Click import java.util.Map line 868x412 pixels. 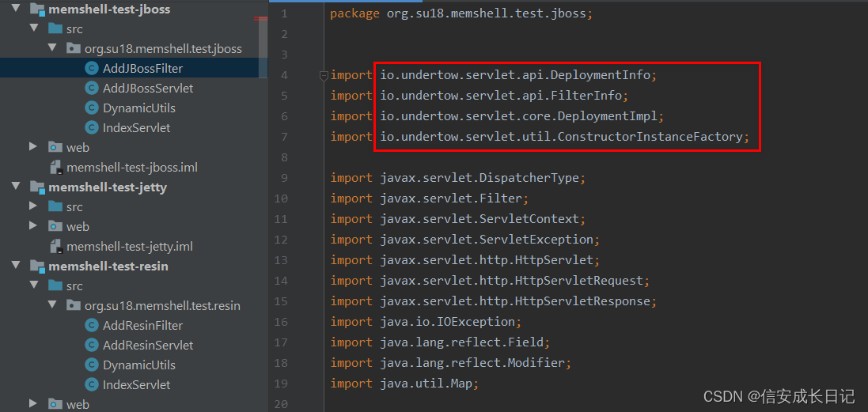[404, 384]
